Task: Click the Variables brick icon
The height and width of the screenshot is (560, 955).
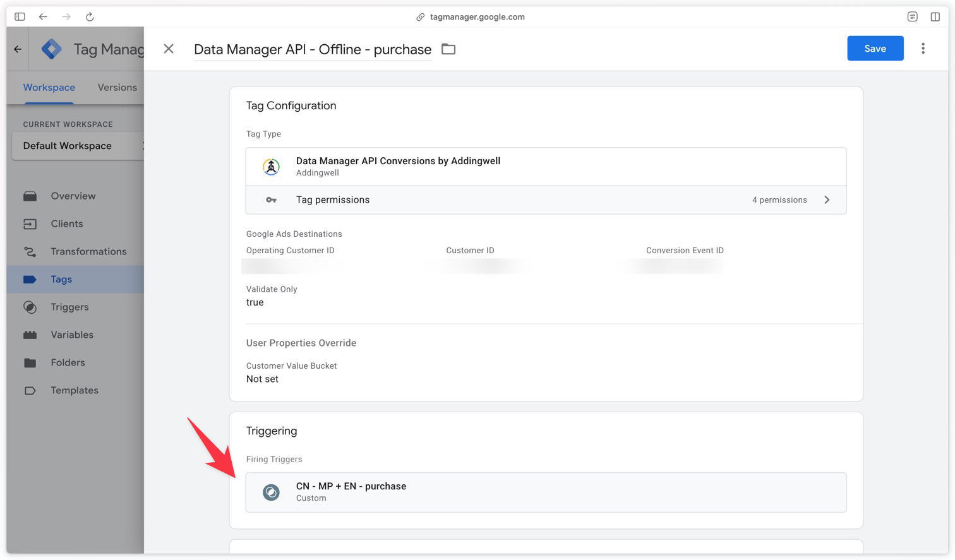Action: point(30,335)
